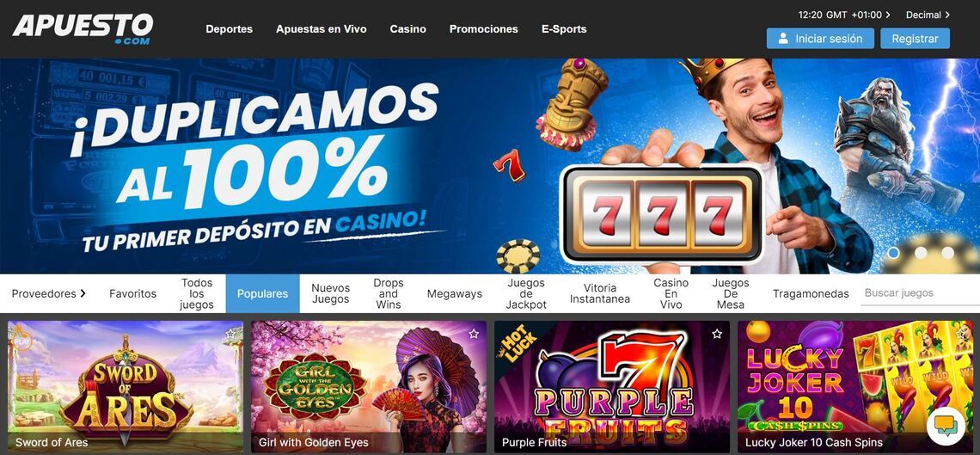Screen dimensions: 980x455
Task: Mark Purple Fruits as favorite star
Action: (x=717, y=335)
